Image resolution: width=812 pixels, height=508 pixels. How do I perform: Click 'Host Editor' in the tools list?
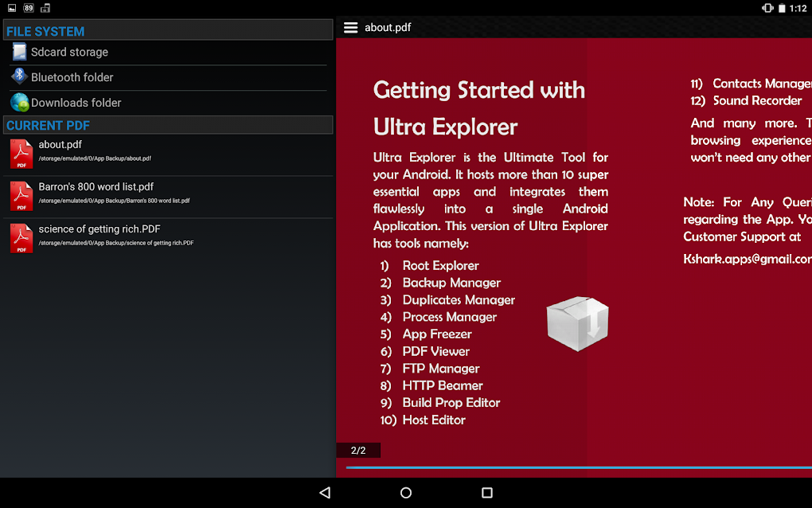click(x=434, y=420)
